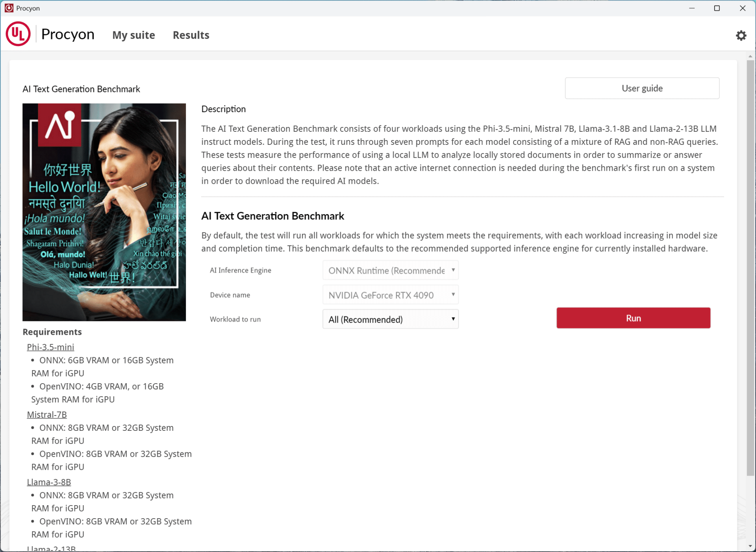Click the AI Inference Engine label

click(240, 270)
